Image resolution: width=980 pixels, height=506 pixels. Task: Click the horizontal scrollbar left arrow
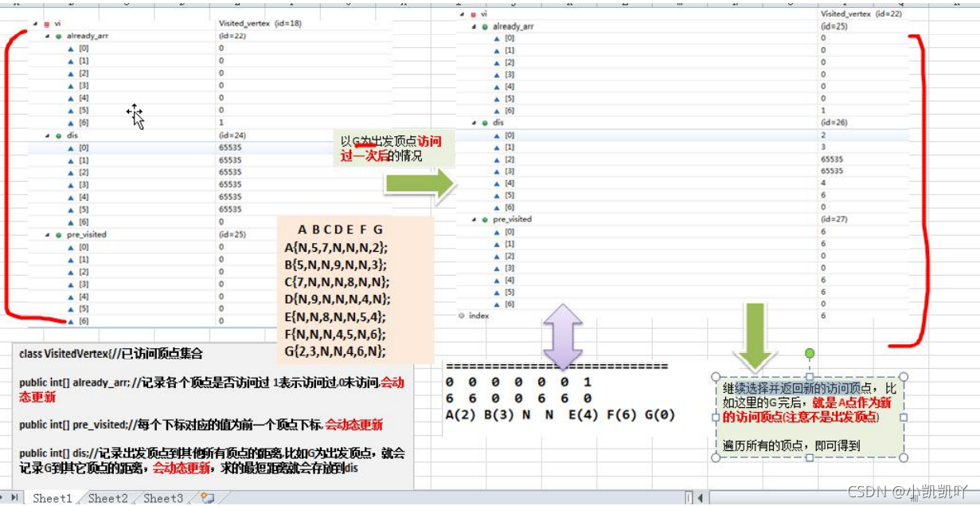click(701, 498)
